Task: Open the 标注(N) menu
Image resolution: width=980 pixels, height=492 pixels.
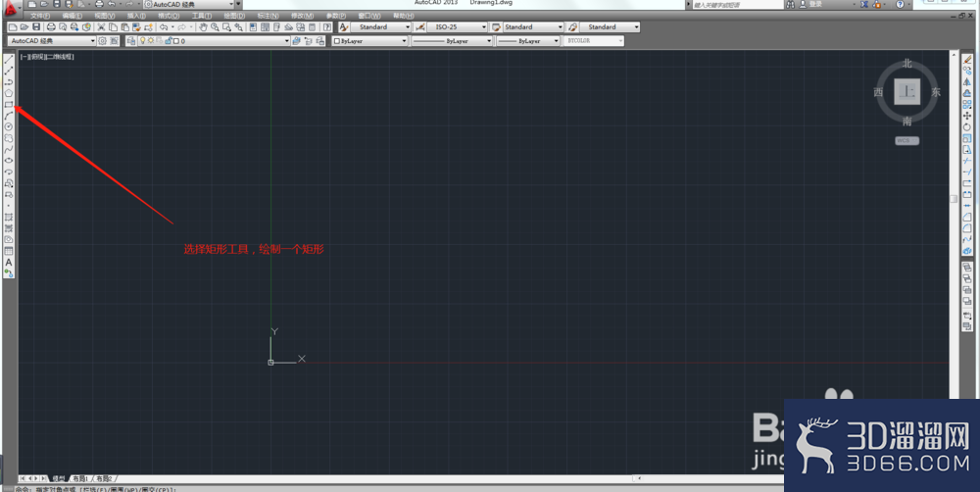Action: 268,16
